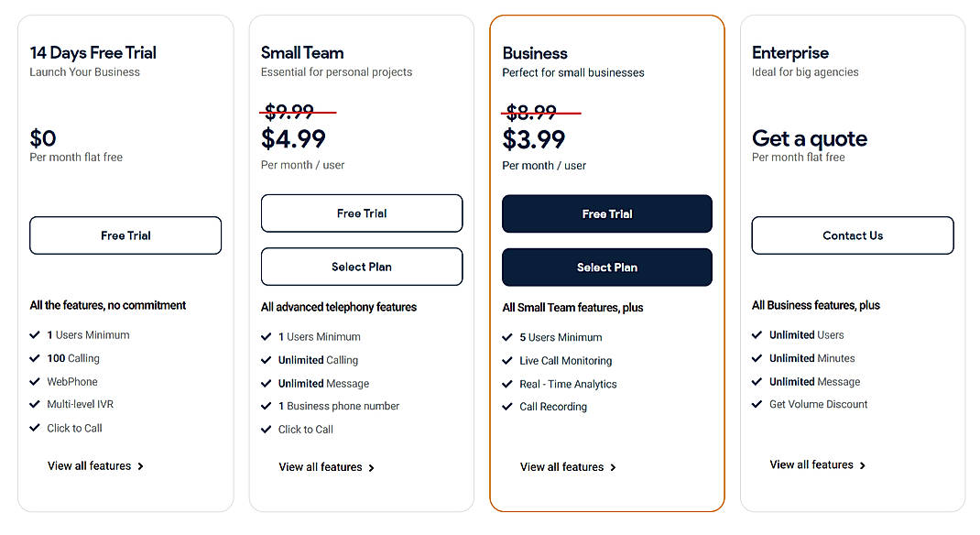Click the checkmark beside "Call Recording"
Screen dimensions: 980x535
coord(508,407)
